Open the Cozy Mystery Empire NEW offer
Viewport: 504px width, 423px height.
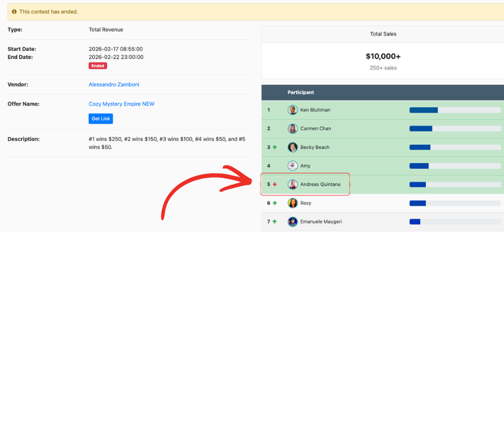coord(121,104)
